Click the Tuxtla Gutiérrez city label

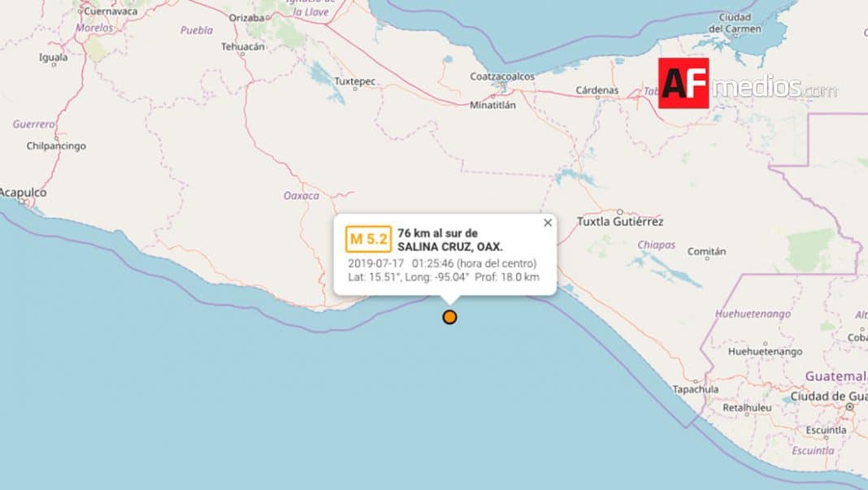620,222
